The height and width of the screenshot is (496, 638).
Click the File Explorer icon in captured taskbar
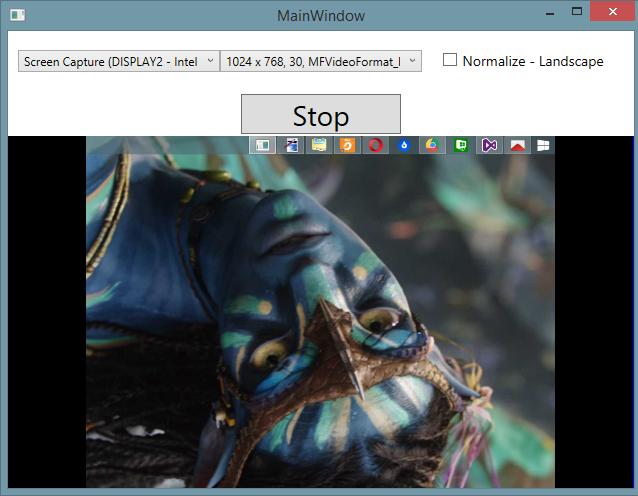(319, 145)
